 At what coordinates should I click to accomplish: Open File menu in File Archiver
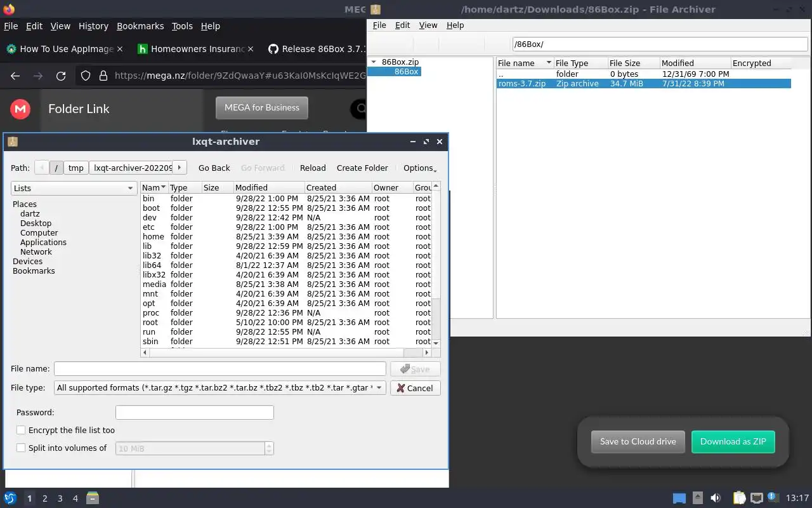tap(379, 25)
